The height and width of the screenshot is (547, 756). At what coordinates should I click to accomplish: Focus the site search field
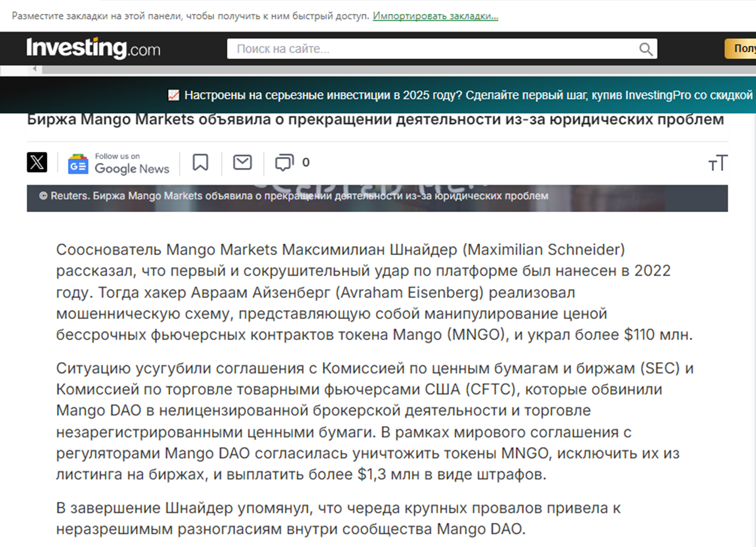coord(442,49)
